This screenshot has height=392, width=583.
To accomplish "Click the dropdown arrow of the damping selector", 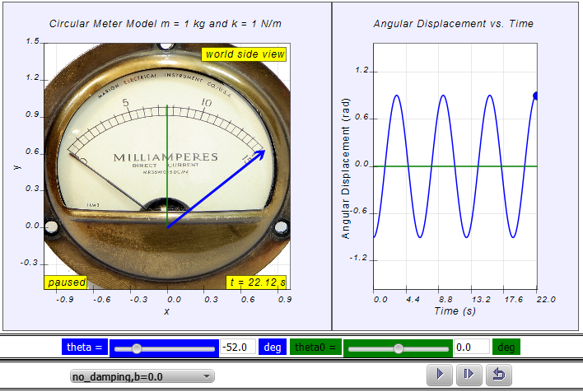I will tap(207, 376).
